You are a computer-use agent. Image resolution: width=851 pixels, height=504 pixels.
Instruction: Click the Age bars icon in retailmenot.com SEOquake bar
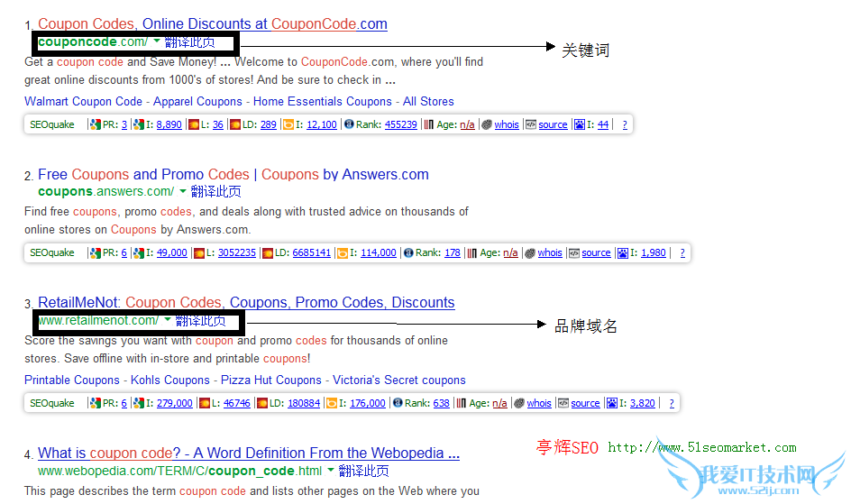tap(462, 403)
